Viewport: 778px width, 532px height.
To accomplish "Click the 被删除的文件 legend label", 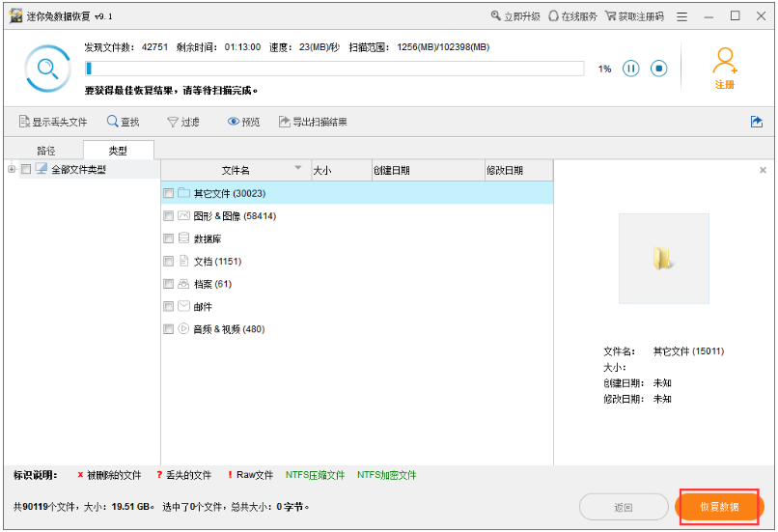I will tap(114, 475).
